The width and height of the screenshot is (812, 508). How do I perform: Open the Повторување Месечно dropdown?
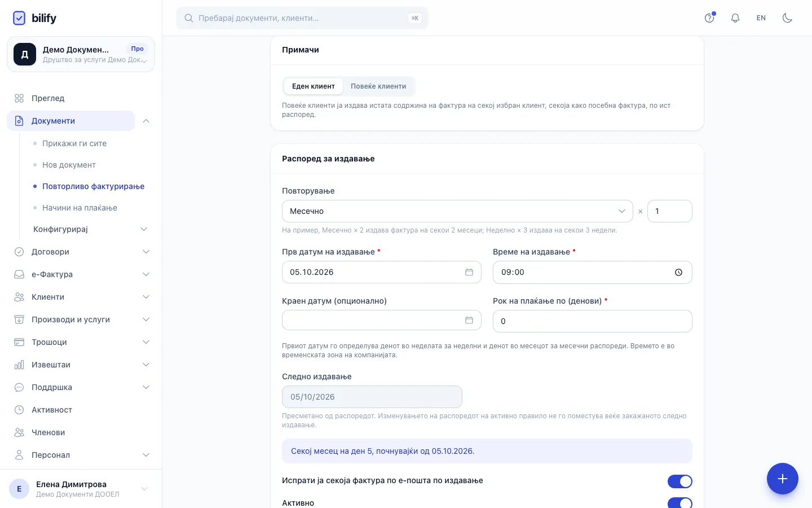coord(457,211)
